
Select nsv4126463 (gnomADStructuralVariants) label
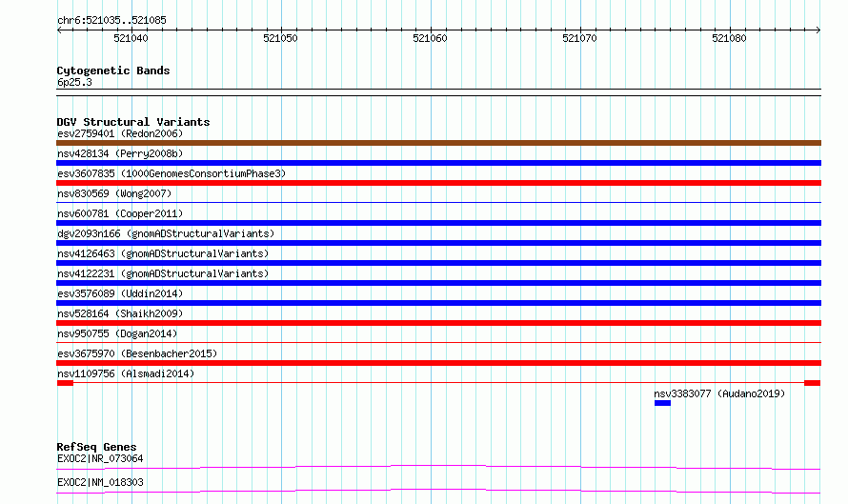[163, 253]
